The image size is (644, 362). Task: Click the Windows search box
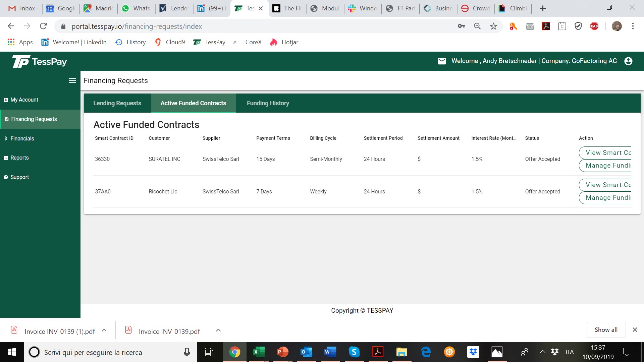click(x=111, y=352)
